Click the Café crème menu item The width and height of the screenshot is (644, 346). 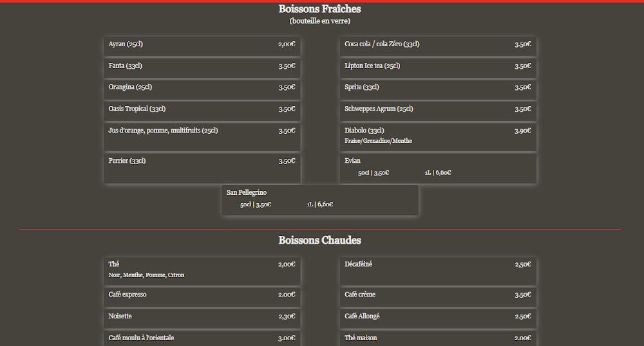click(438, 295)
